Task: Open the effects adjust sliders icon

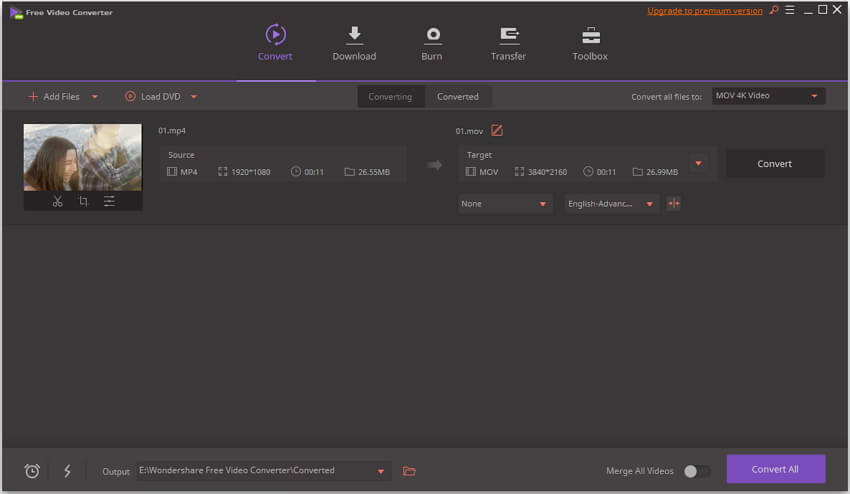Action: [109, 201]
